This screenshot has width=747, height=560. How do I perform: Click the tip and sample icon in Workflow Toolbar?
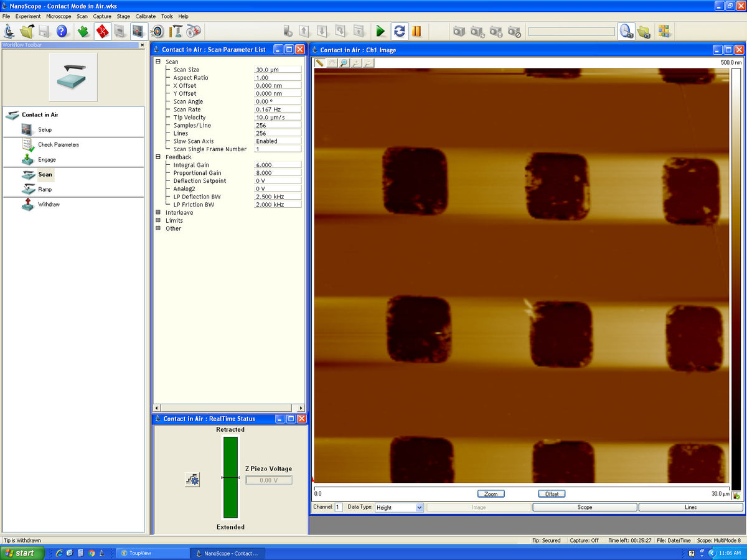pos(73,77)
